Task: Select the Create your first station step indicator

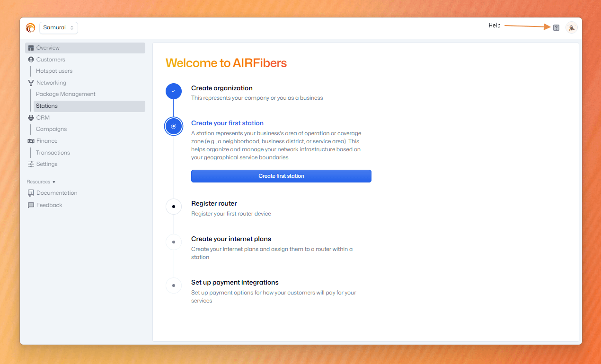Action: (x=174, y=126)
